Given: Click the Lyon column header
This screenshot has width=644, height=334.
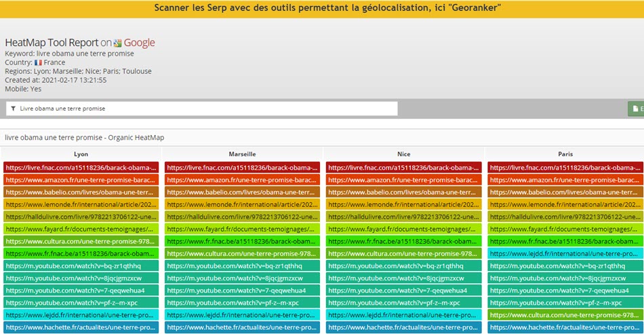Looking at the screenshot, I should click(x=81, y=154).
